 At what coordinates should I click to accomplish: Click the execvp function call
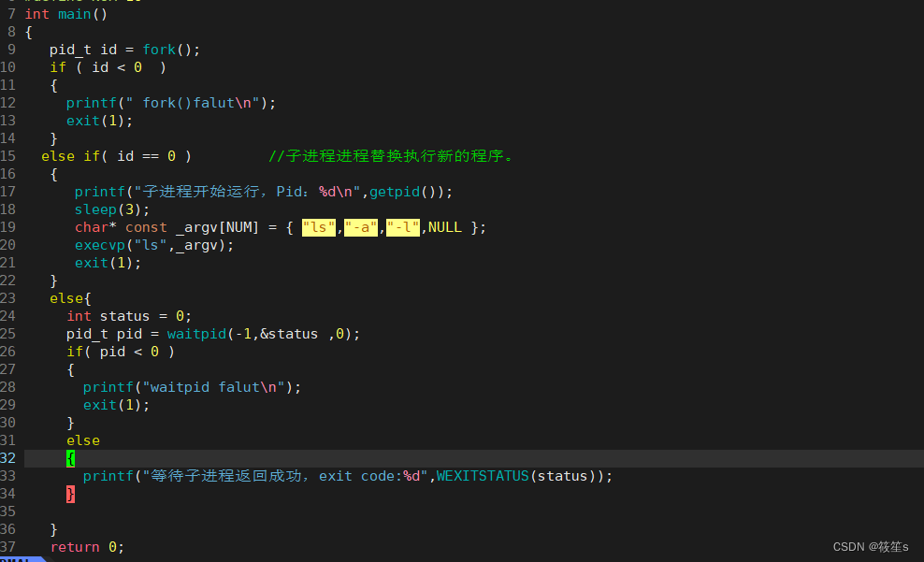click(100, 245)
